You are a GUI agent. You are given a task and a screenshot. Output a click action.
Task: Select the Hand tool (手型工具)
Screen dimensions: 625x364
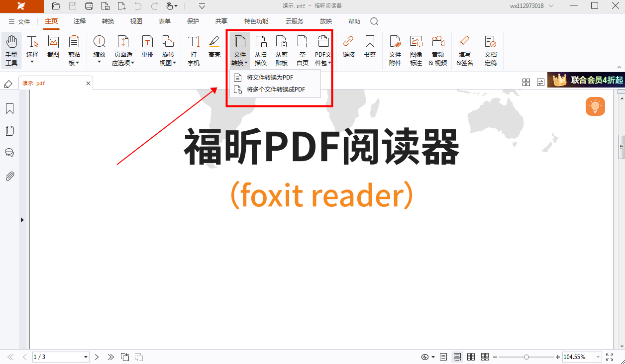[x=11, y=50]
